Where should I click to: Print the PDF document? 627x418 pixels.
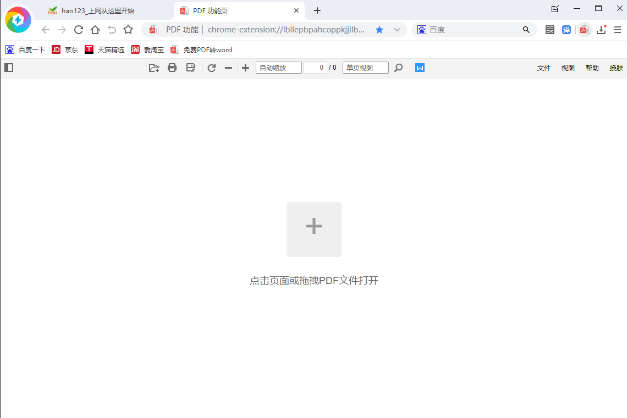coord(172,68)
